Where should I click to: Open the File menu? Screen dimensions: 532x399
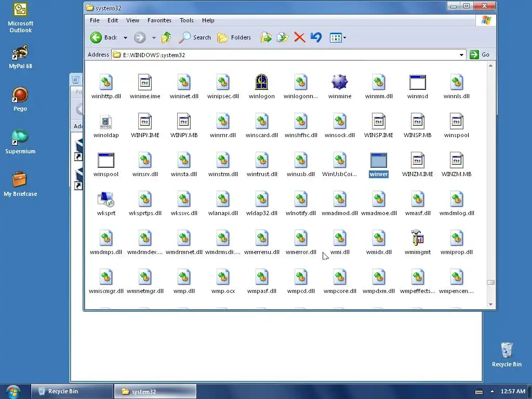click(95, 20)
